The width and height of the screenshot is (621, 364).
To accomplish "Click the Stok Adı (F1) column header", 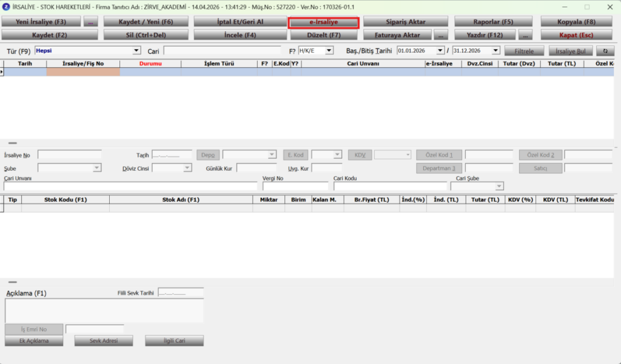I will [181, 200].
